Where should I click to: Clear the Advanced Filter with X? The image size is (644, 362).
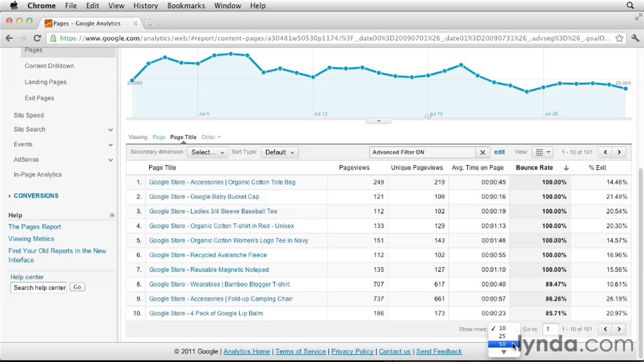[482, 152]
